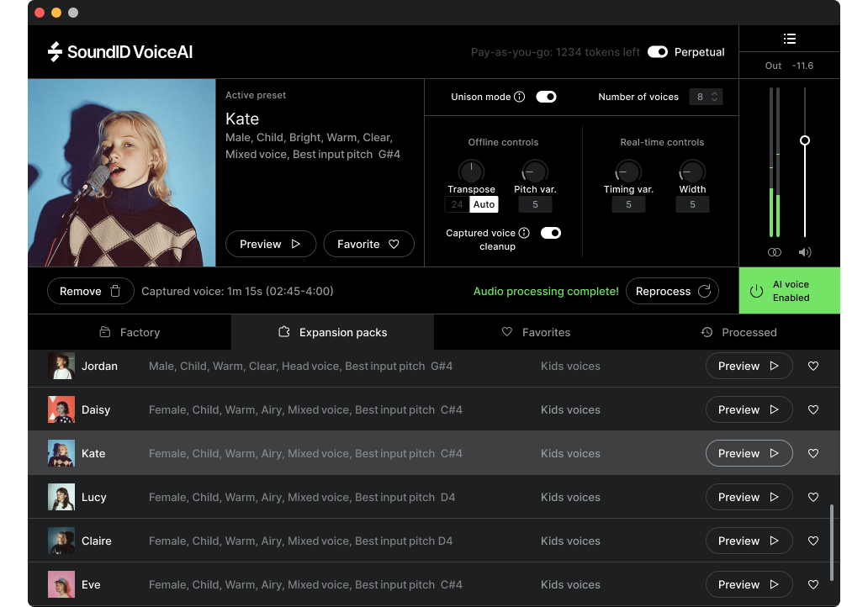
Task: Preview Jordan voice
Action: [x=749, y=366]
